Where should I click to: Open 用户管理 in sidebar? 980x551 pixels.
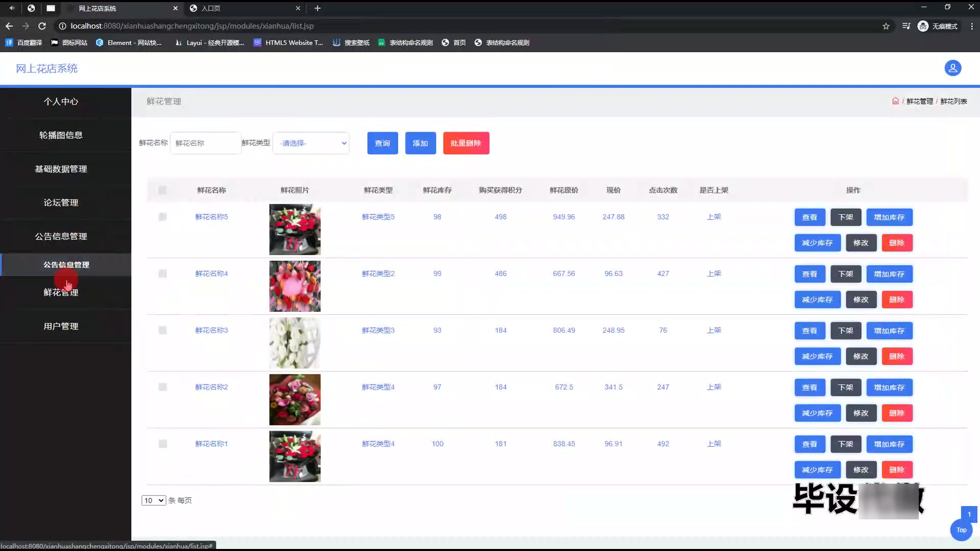(61, 326)
